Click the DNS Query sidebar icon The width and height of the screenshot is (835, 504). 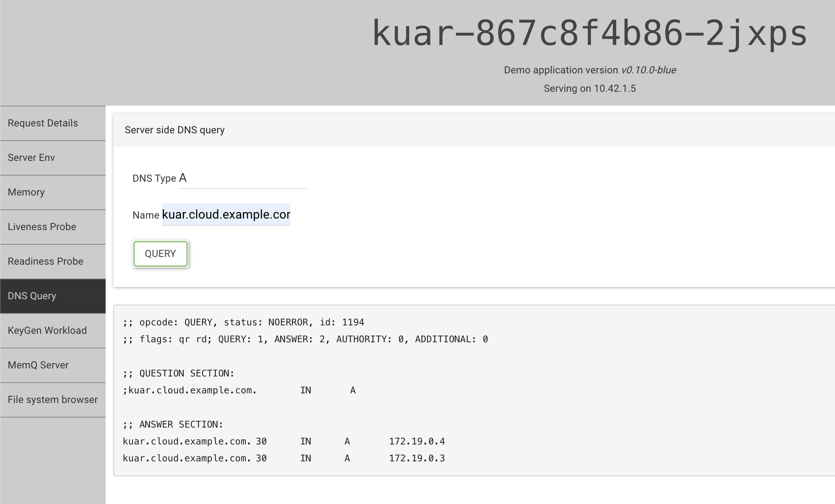(x=52, y=295)
